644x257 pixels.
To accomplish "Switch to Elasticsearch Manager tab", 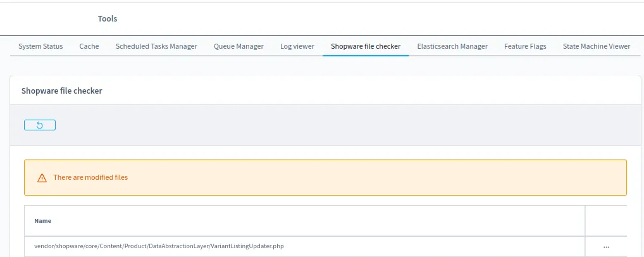I will [x=452, y=46].
